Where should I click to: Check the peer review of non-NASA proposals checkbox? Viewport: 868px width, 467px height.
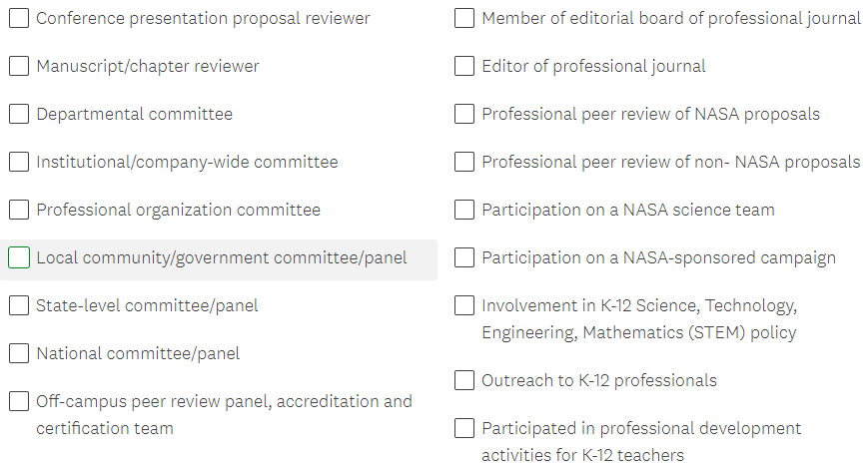tap(464, 162)
